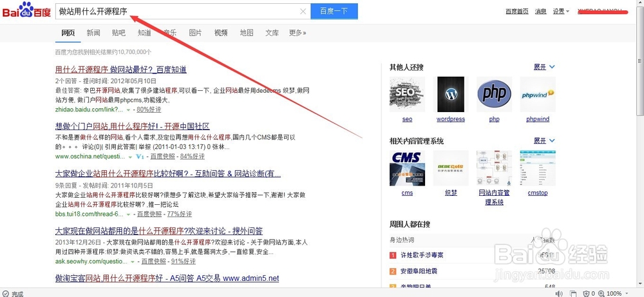Screen dimensions: 644x297
Task: Open result 用什么开源程序 做网站最好?_百度知道
Action: pos(121,69)
